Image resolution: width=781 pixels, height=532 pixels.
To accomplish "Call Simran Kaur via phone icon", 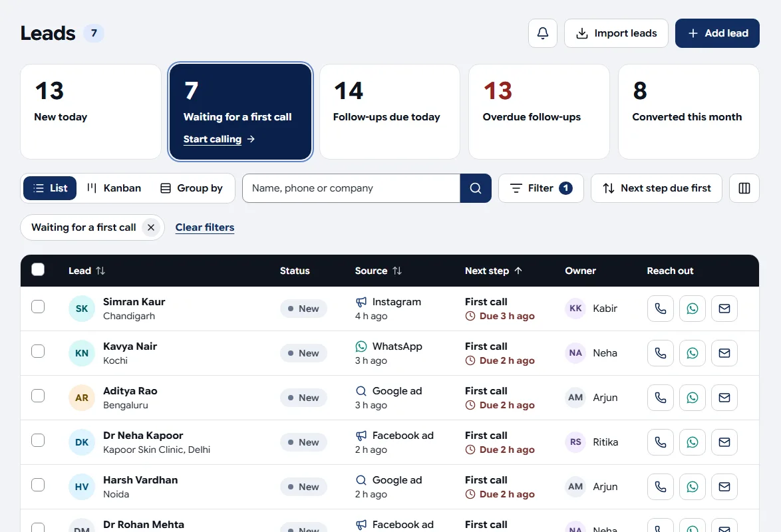I will [661, 309].
